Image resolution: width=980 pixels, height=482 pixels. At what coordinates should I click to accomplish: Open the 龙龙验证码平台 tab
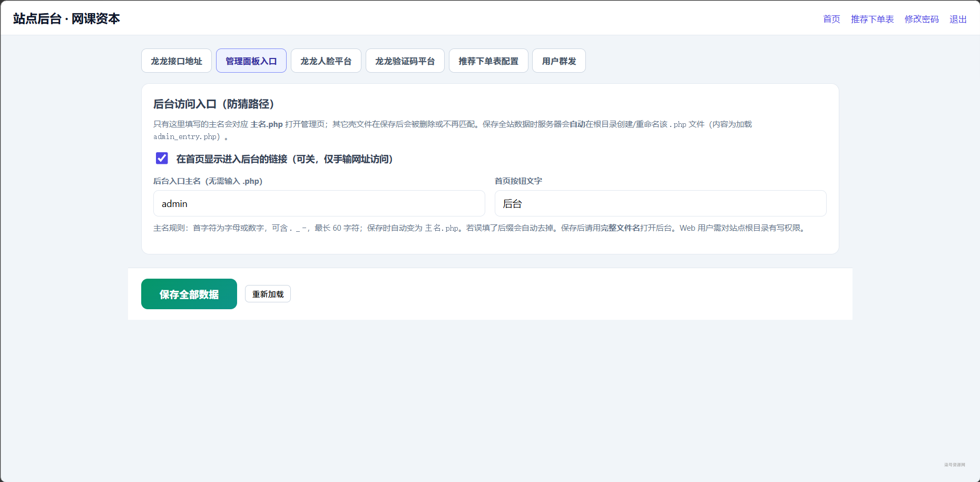[405, 61]
